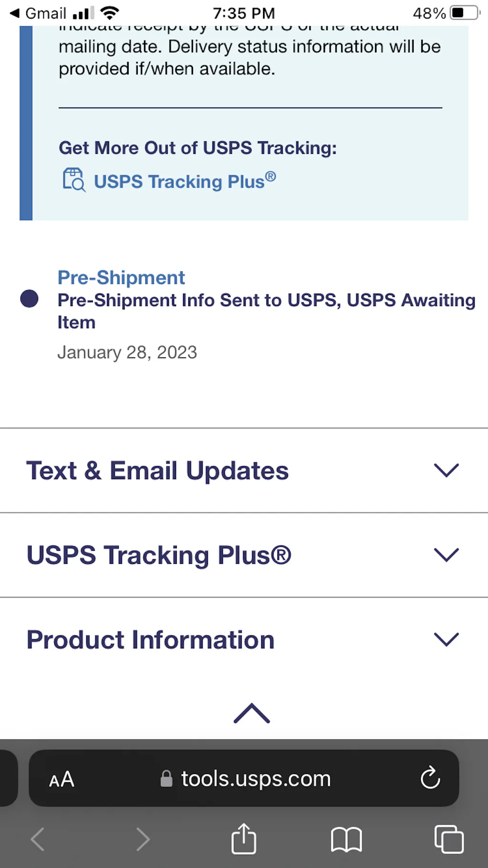The height and width of the screenshot is (868, 488).
Task: Open USPS Tracking Plus® link
Action: pyautogui.click(x=184, y=182)
